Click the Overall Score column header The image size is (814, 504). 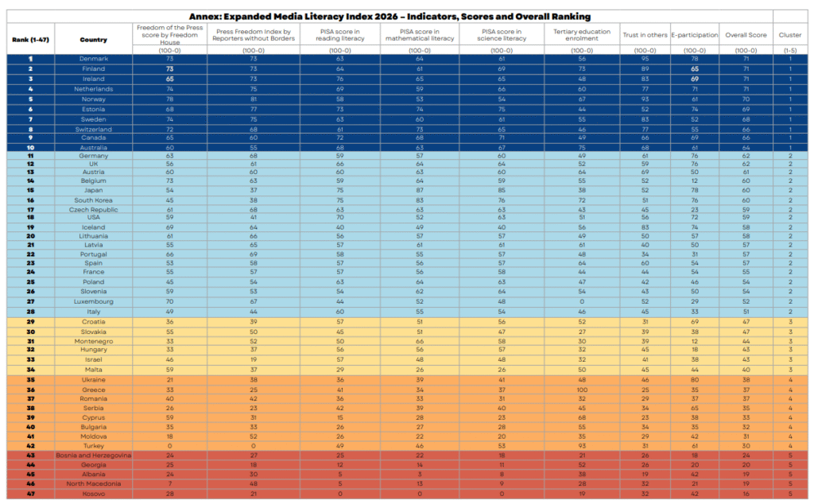746,35
